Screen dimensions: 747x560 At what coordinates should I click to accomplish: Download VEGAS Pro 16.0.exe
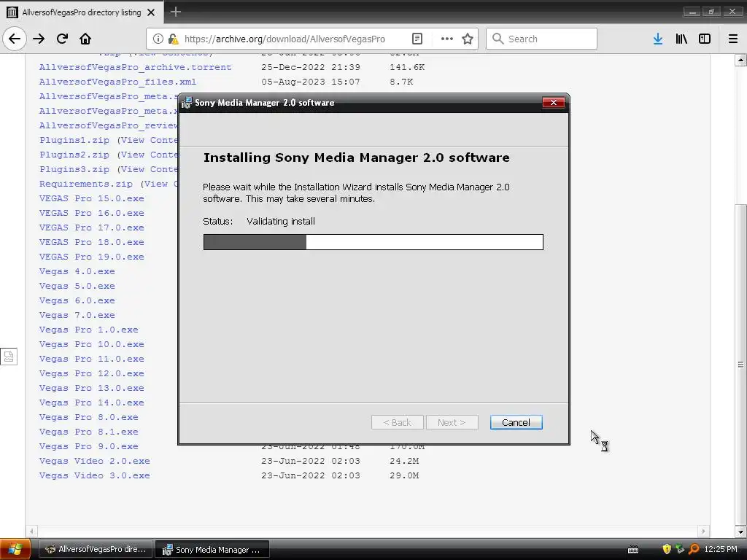[91, 213]
